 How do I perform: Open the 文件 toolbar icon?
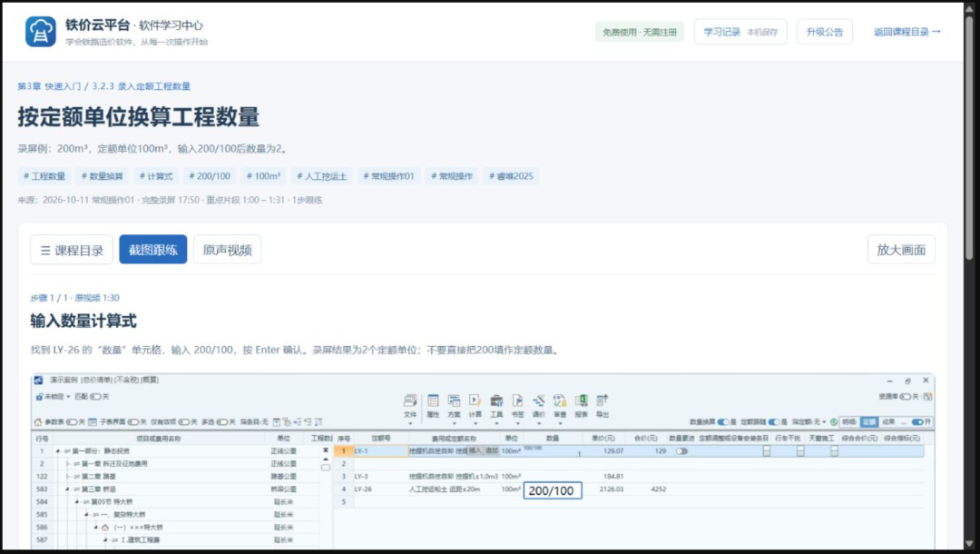[x=410, y=401]
